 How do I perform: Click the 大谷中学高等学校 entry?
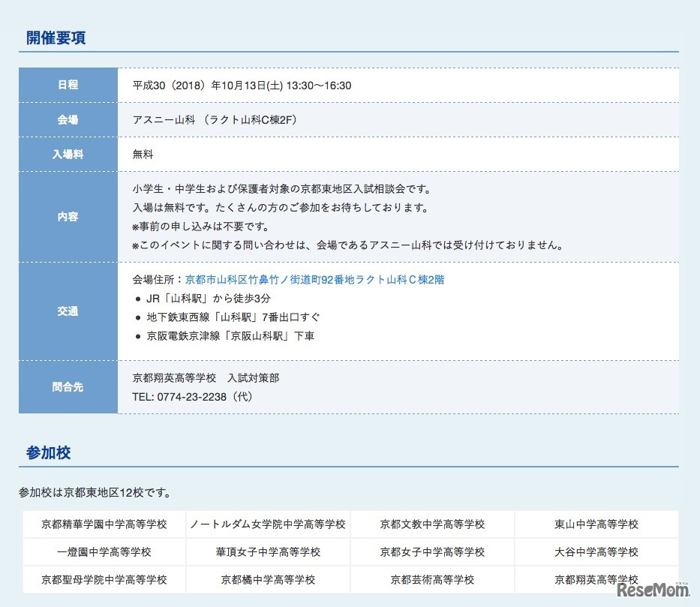click(x=596, y=551)
